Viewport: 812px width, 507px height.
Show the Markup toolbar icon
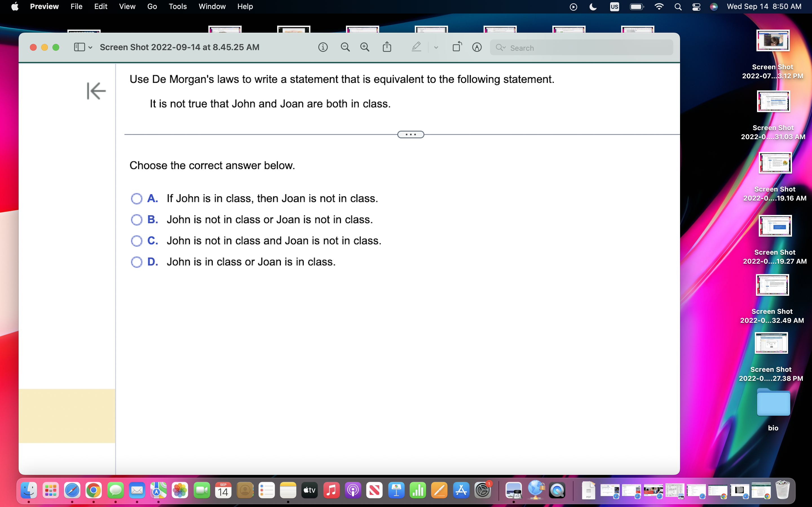[477, 47]
